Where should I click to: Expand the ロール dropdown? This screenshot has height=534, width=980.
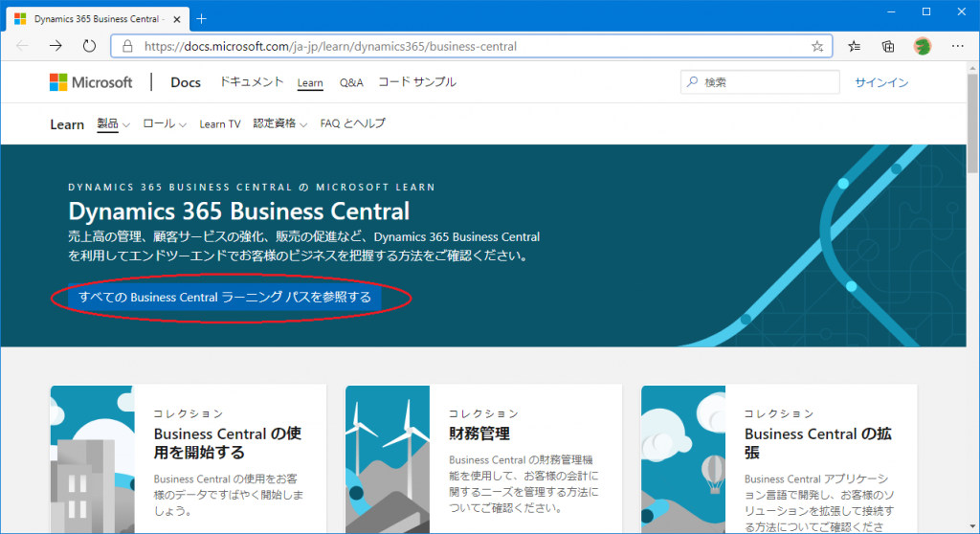[165, 123]
